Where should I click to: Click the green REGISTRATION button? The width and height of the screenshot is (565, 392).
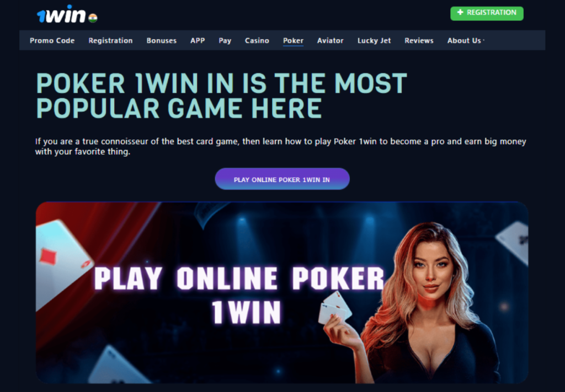click(487, 13)
